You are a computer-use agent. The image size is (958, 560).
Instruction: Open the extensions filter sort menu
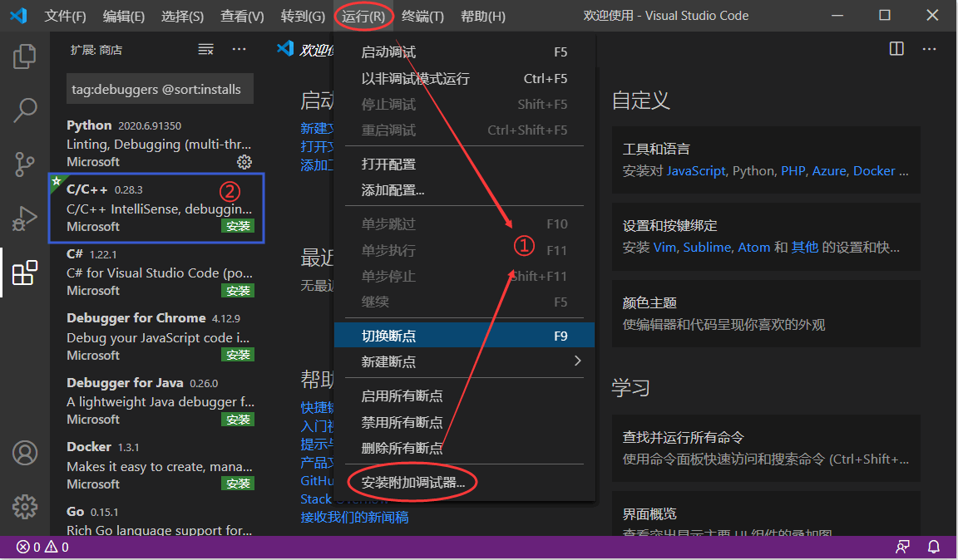coord(205,49)
